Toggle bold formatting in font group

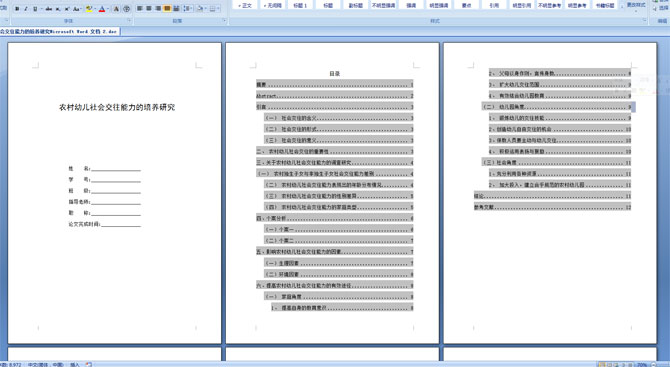pos(17,9)
